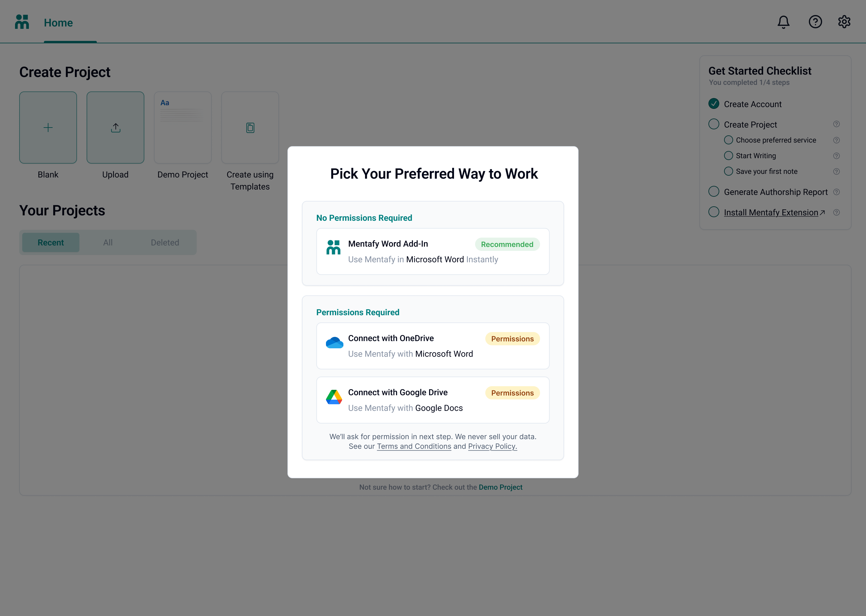Click the Create using Templates label
This screenshot has height=616, width=866.
pos(250,180)
